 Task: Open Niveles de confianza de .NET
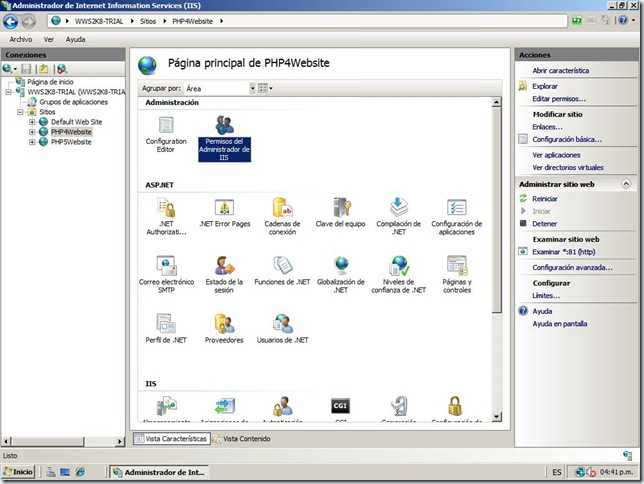(x=398, y=274)
